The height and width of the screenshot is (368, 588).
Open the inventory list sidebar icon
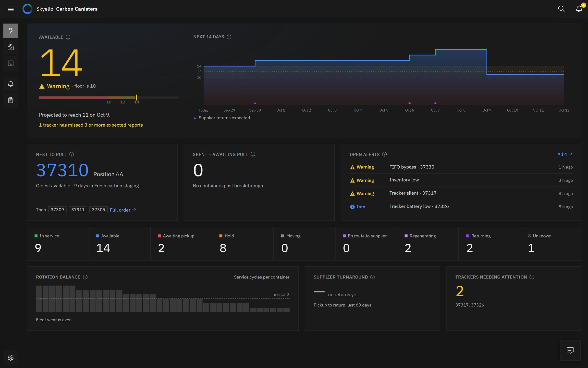[x=11, y=63]
